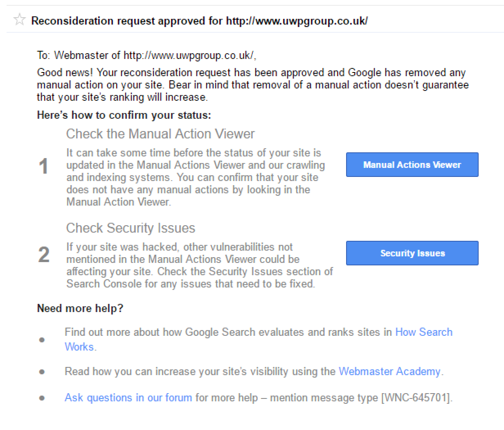Image resolution: width=504 pixels, height=430 pixels.
Task: Click the message type code WNC-645701
Action: tap(415, 398)
